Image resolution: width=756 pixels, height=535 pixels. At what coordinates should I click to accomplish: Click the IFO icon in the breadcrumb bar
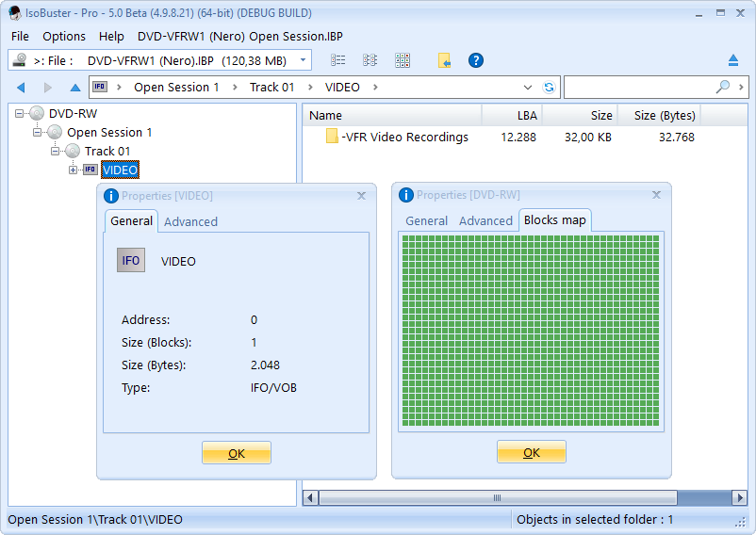coord(100,87)
